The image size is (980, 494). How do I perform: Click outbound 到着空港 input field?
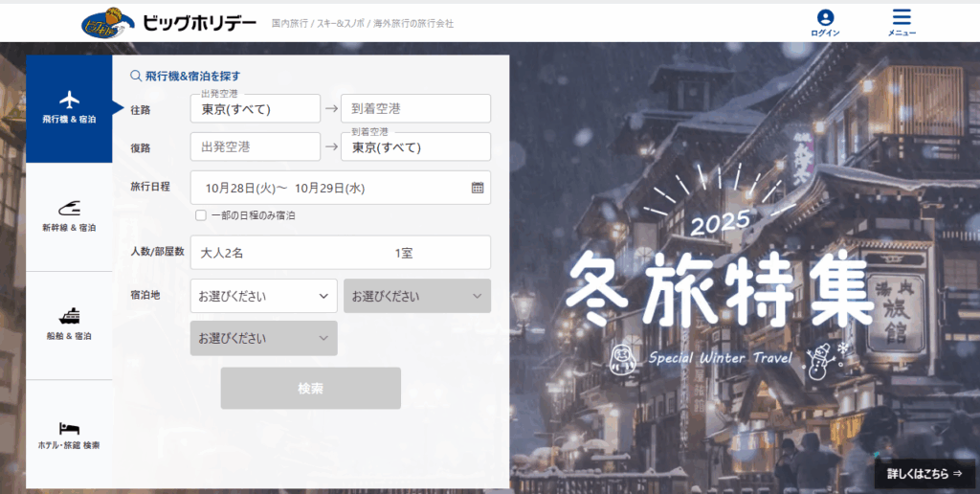click(415, 109)
